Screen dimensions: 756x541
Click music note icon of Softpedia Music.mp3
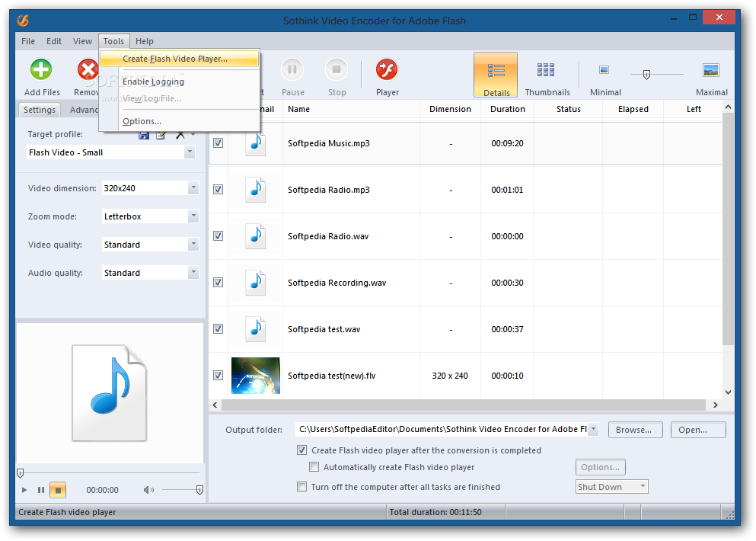point(256,143)
